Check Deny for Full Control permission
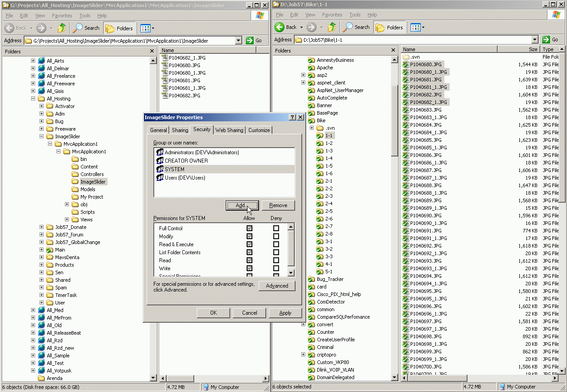Image resolution: width=567 pixels, height=392 pixels. tap(276, 228)
